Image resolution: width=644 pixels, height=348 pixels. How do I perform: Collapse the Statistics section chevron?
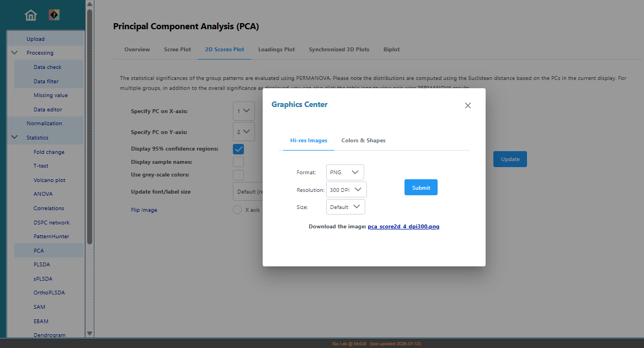point(14,137)
